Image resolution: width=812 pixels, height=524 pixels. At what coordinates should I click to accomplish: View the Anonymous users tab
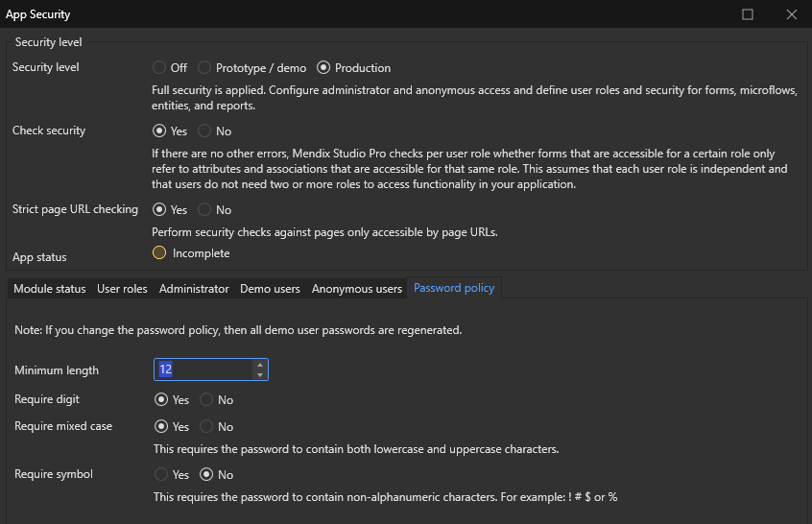tap(356, 289)
